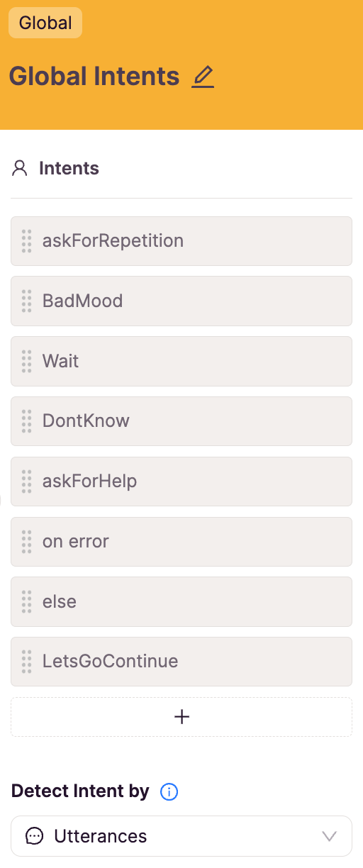Image resolution: width=363 pixels, height=868 pixels.
Task: Click the drag handle of askForRepetition intent
Action: coord(27,241)
